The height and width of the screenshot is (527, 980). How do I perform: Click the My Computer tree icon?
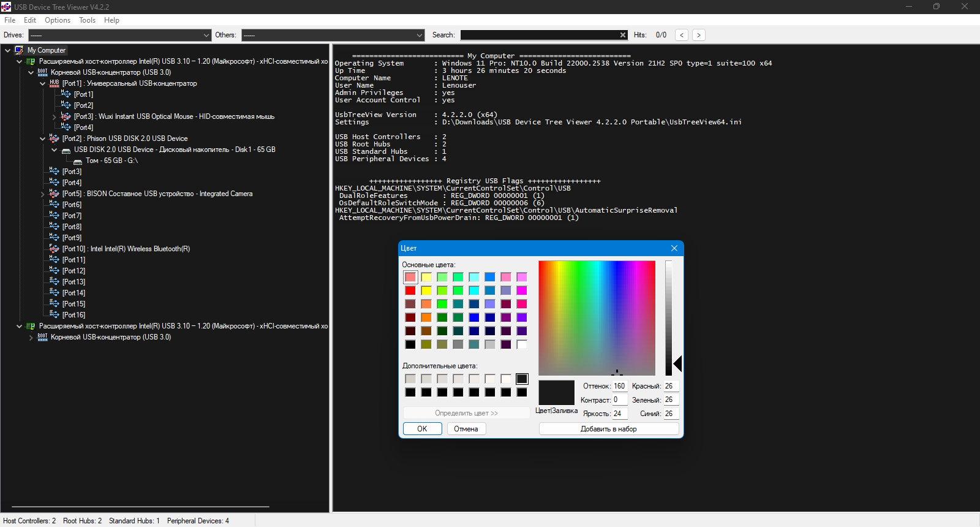point(19,50)
